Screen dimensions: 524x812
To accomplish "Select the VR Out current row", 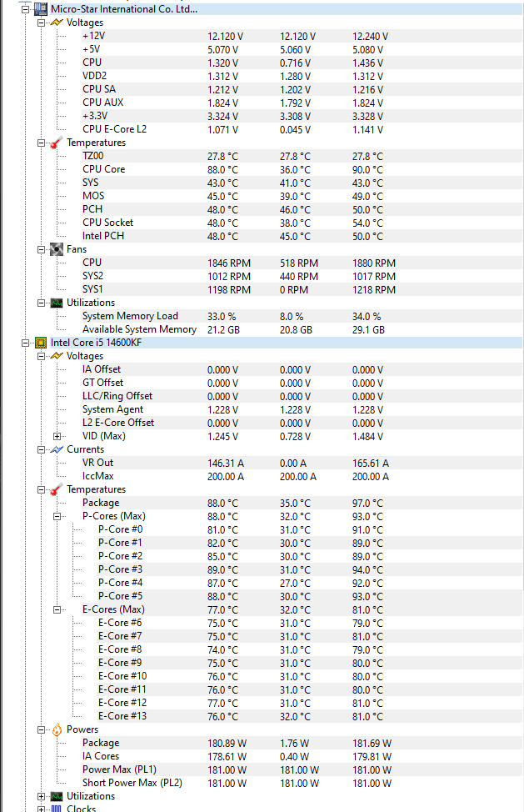I will 301,463.
